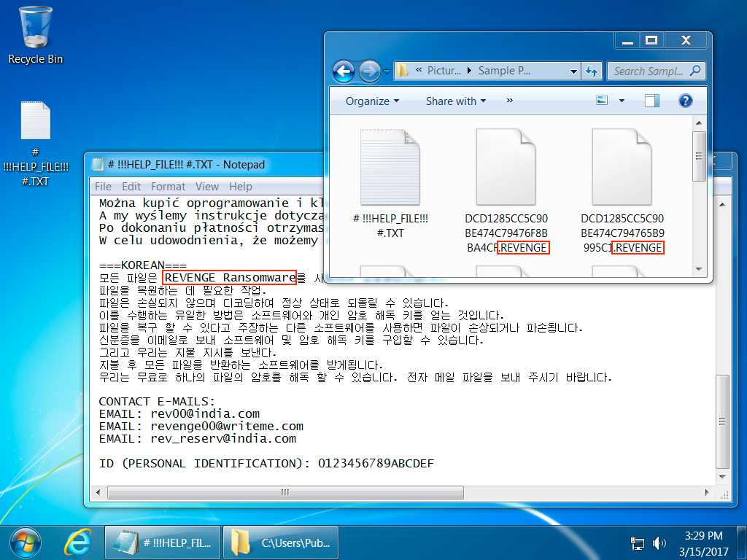
Task: Click the Notepad title bar icon
Action: tap(97, 164)
